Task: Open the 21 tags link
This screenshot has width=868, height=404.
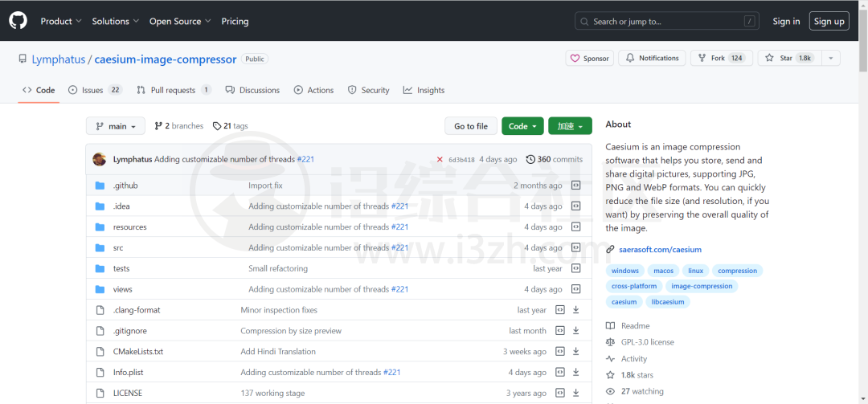Action: coord(231,126)
